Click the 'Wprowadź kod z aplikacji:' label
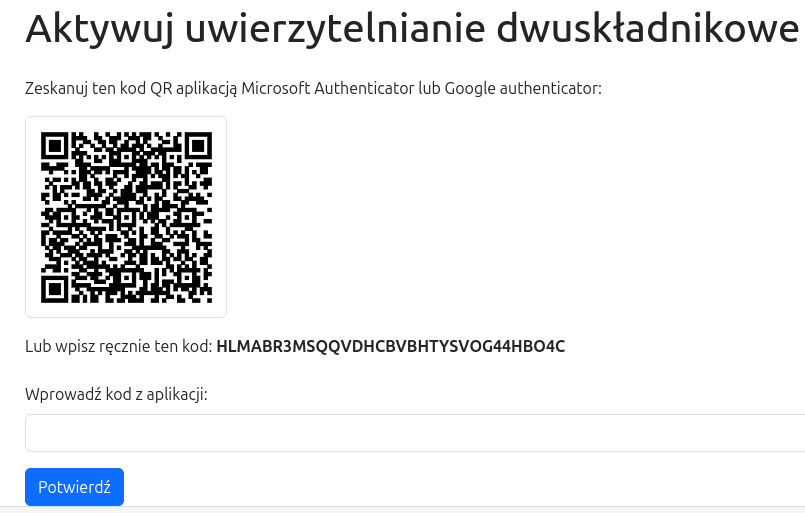Image resolution: width=805 pixels, height=513 pixels. point(116,394)
